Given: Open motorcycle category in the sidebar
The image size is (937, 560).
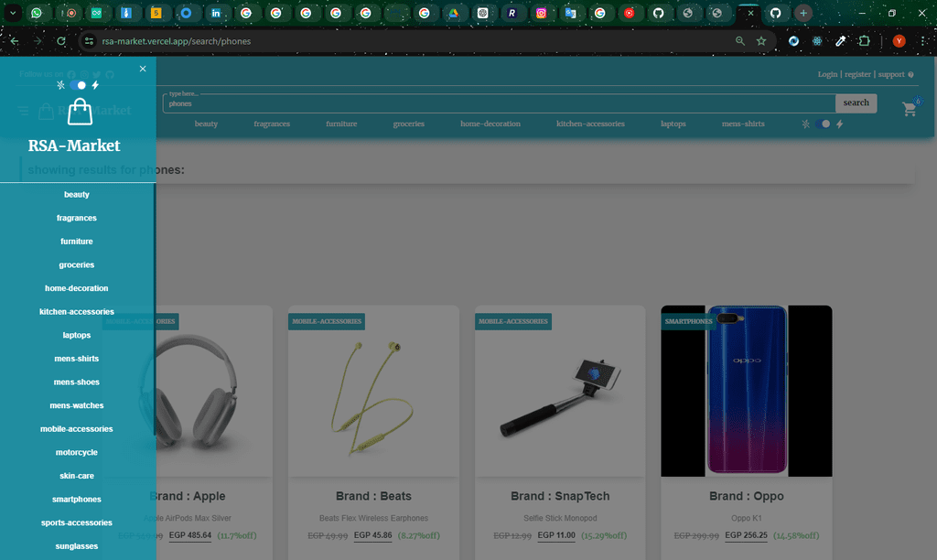Looking at the screenshot, I should click(77, 452).
